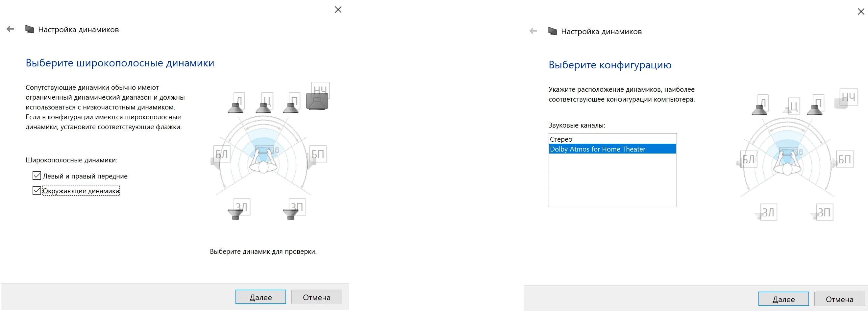The image size is (868, 311).
Task: Click 'Отмена' in full-range speakers window
Action: pyautogui.click(x=317, y=297)
